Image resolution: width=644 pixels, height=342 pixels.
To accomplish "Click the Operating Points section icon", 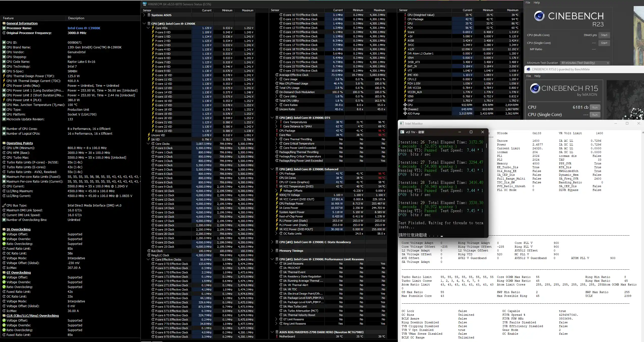I will click(4, 143).
